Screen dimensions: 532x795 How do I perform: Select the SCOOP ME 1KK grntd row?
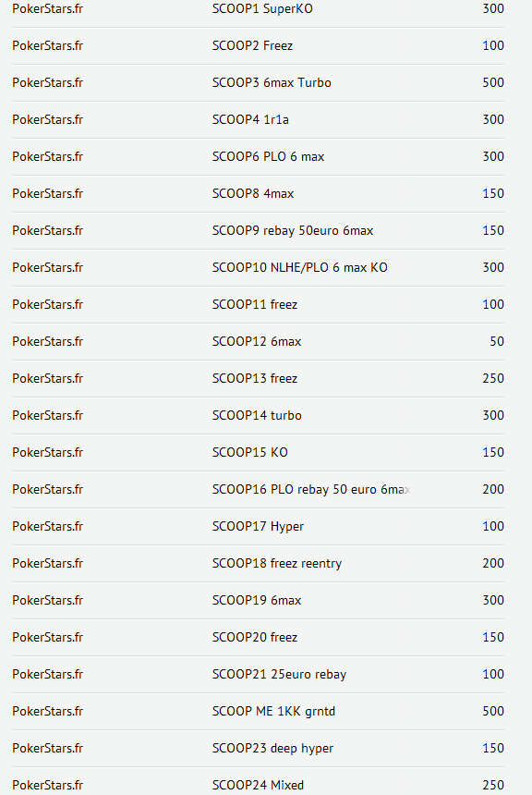(258, 712)
